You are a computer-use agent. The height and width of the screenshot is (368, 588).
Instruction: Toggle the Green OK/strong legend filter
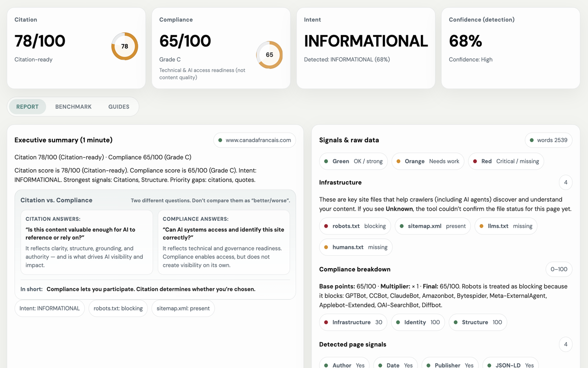pyautogui.click(x=353, y=161)
